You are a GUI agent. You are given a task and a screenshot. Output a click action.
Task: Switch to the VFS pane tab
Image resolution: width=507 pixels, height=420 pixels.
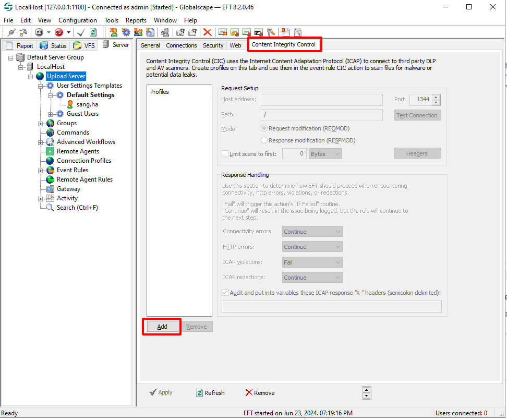(x=84, y=45)
